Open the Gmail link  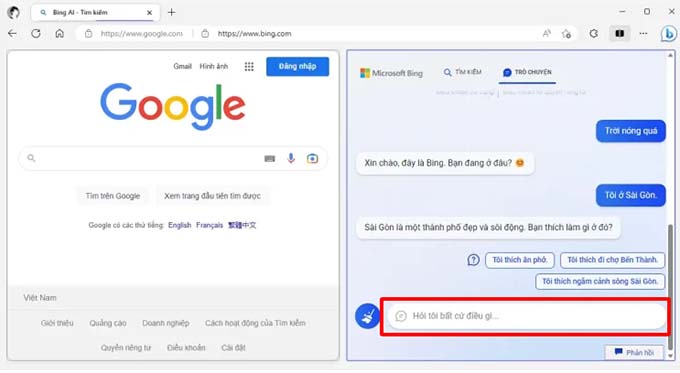point(182,66)
